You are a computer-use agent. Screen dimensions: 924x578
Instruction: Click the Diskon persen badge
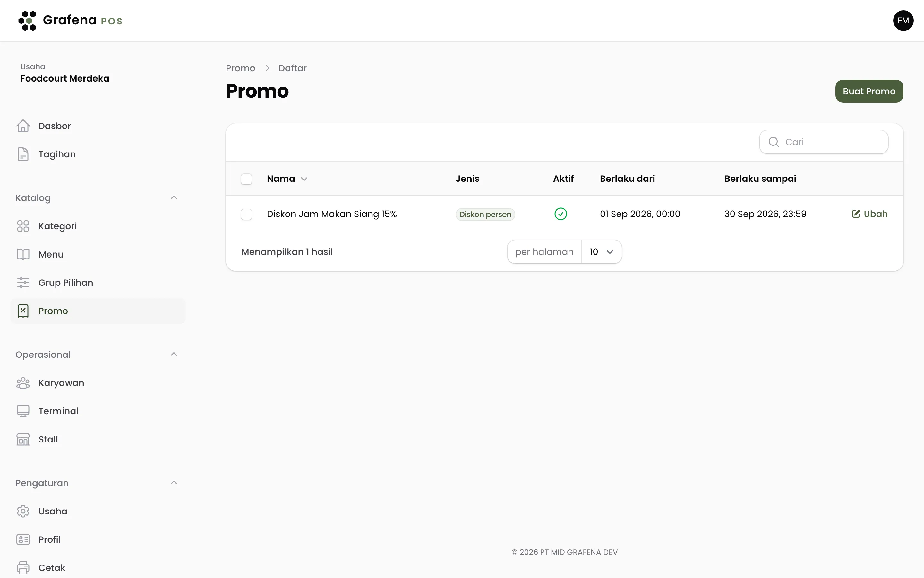(x=485, y=214)
